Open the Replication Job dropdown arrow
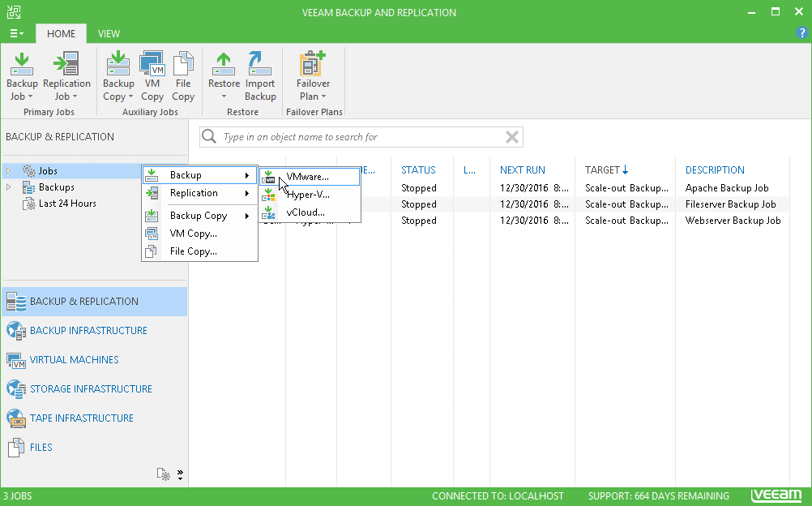 click(75, 97)
